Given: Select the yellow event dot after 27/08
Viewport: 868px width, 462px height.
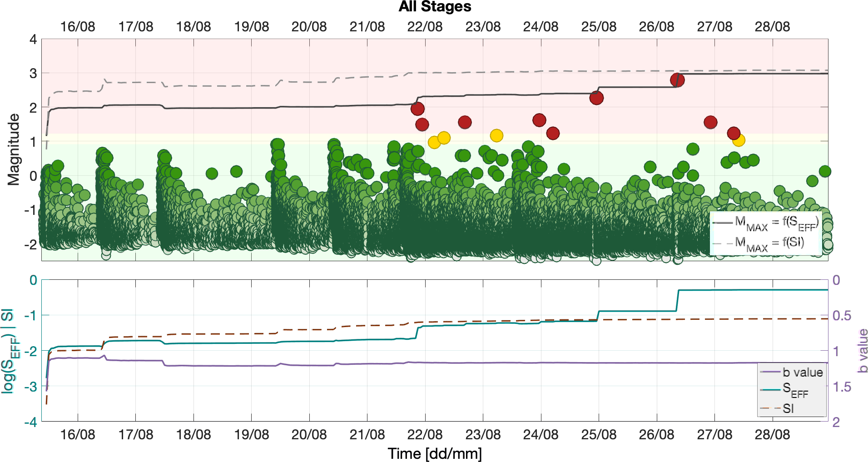Looking at the screenshot, I should tap(739, 140).
